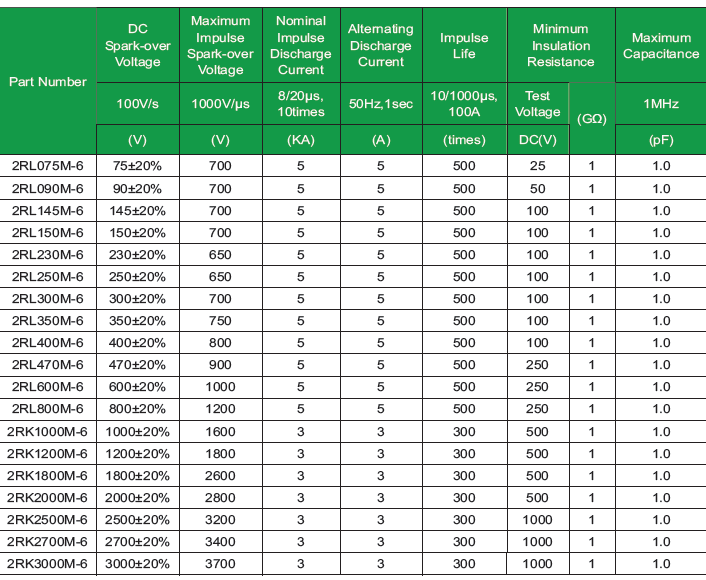Click the 75±20% spark-over voltage value
The image size is (706, 580).
pos(137,166)
